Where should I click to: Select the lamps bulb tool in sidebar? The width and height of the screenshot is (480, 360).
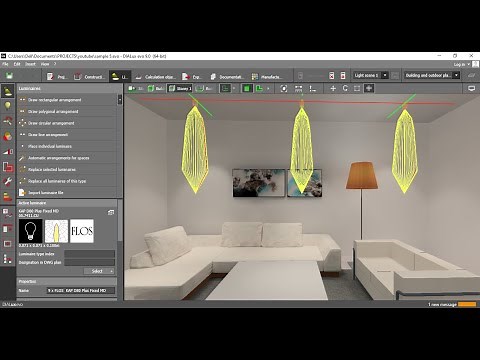[7, 106]
